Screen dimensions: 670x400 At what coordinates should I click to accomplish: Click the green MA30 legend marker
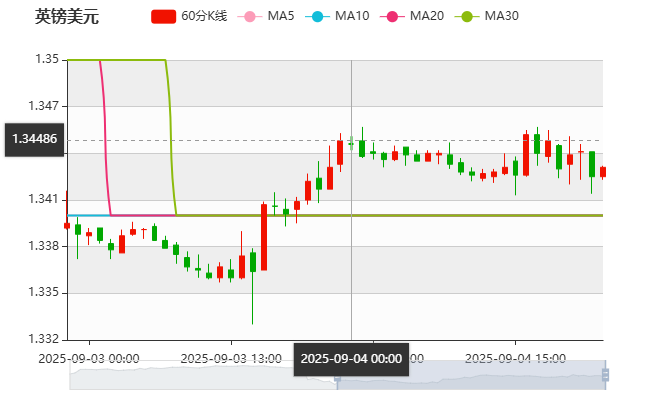(467, 17)
